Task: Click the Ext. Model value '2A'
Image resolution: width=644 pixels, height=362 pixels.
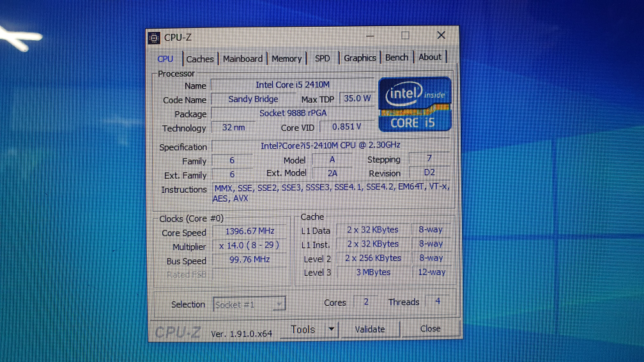Action: point(332,173)
